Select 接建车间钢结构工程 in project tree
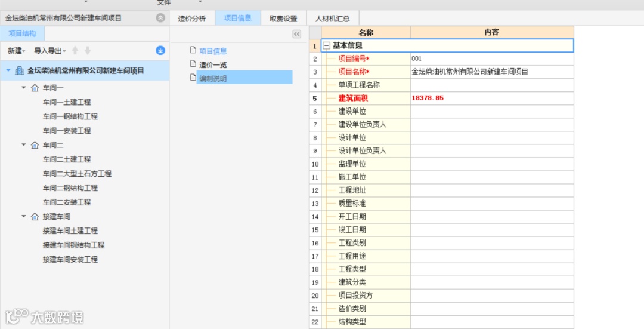 (x=74, y=245)
